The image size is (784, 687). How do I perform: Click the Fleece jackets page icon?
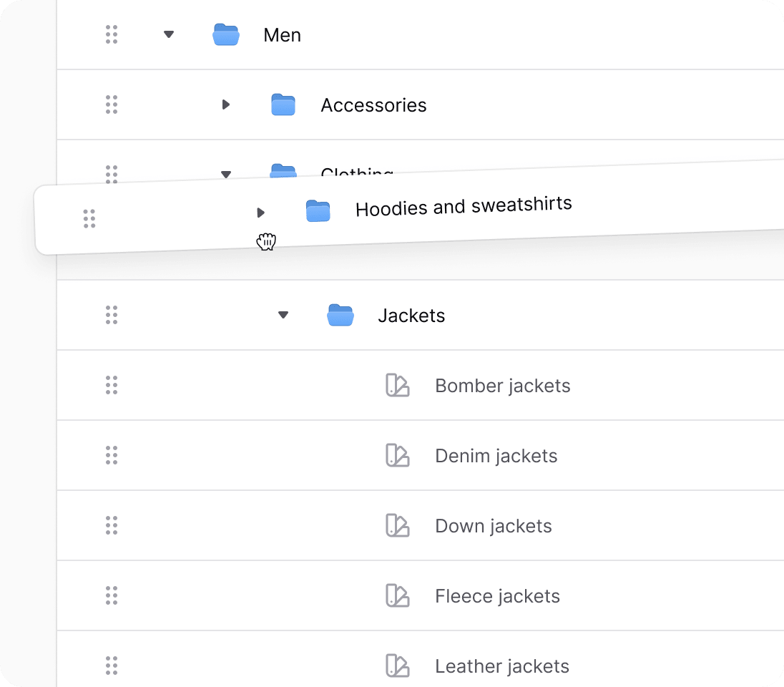pyautogui.click(x=398, y=595)
